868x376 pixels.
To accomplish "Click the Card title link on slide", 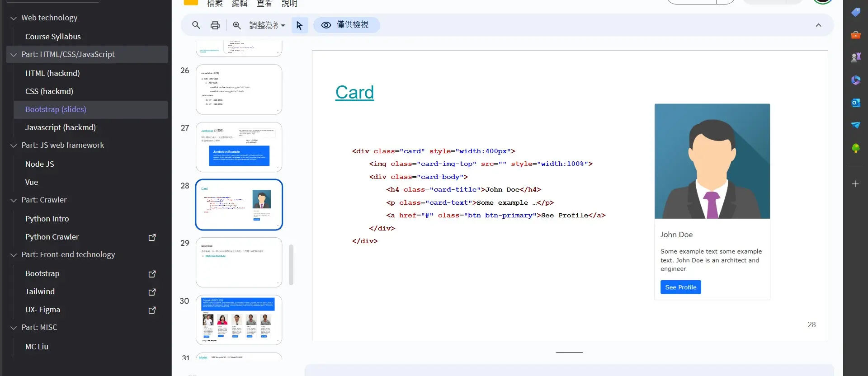I will pos(354,92).
